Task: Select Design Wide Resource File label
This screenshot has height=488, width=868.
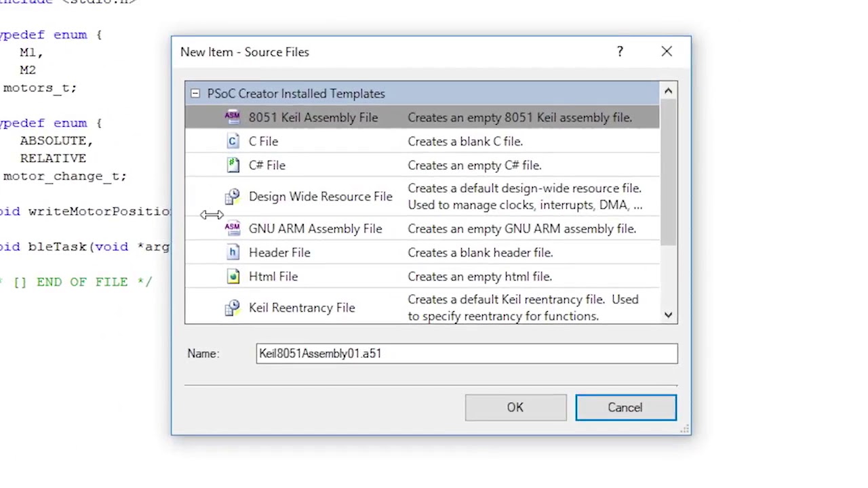Action: click(x=320, y=197)
